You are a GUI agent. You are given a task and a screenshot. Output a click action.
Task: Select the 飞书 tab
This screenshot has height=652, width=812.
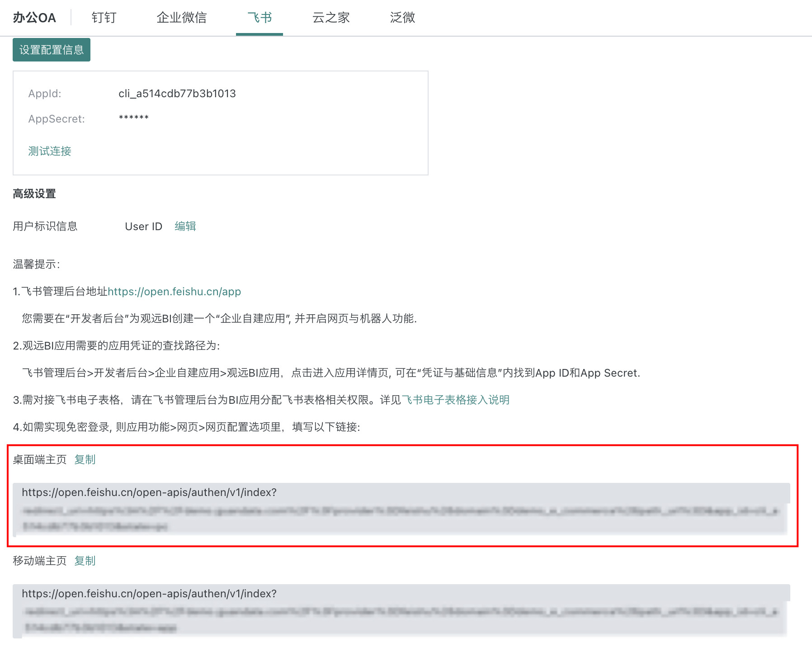click(x=260, y=18)
